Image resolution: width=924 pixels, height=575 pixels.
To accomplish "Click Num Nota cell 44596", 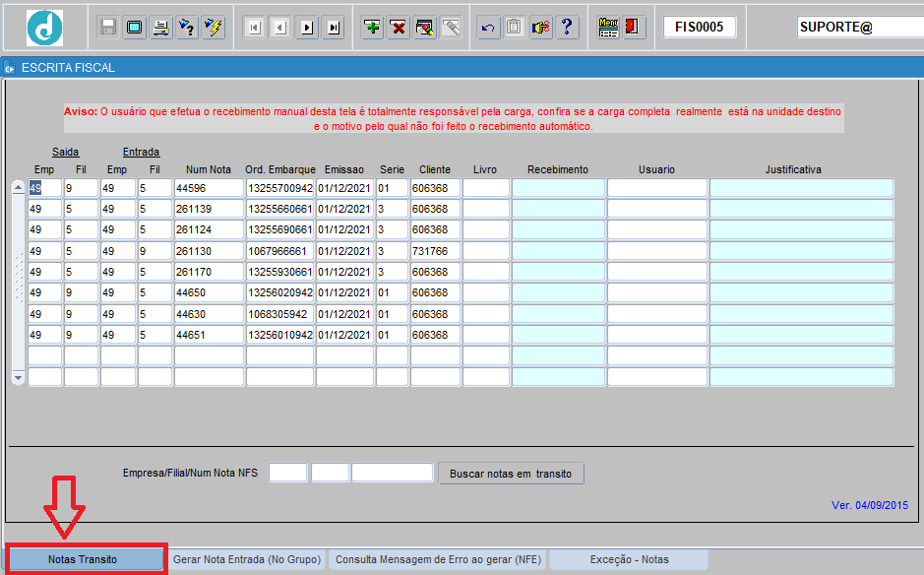I will pos(209,188).
